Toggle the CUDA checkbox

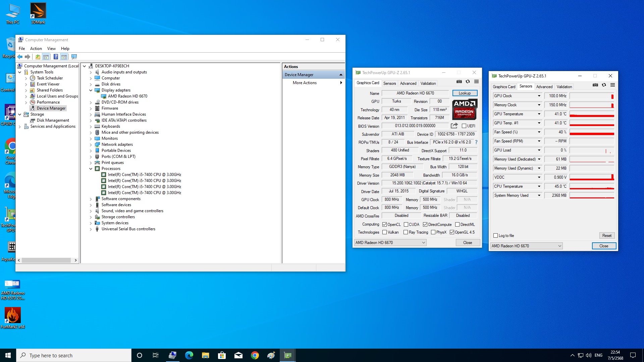pos(406,225)
